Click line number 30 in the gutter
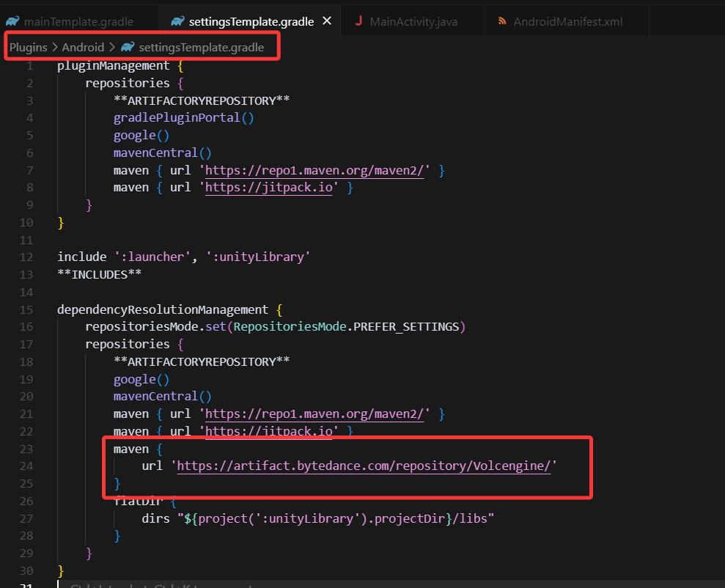This screenshot has width=725, height=588. (26, 571)
